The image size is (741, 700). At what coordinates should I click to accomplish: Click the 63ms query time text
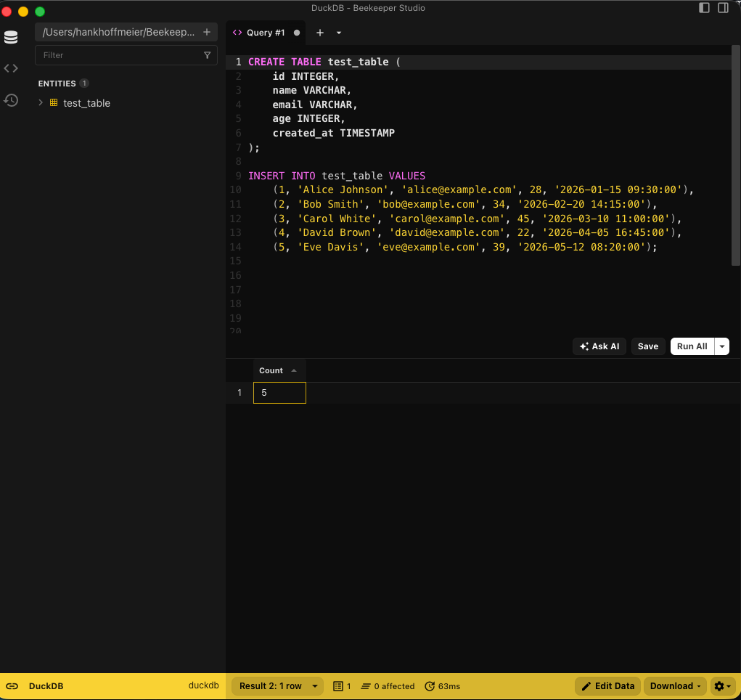(x=449, y=686)
